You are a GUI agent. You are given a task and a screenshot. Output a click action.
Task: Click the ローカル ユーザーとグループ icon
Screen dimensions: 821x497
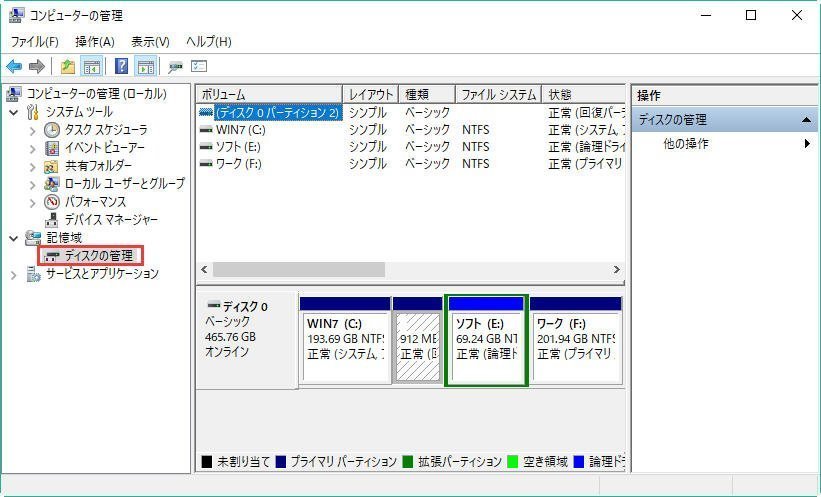tap(52, 184)
